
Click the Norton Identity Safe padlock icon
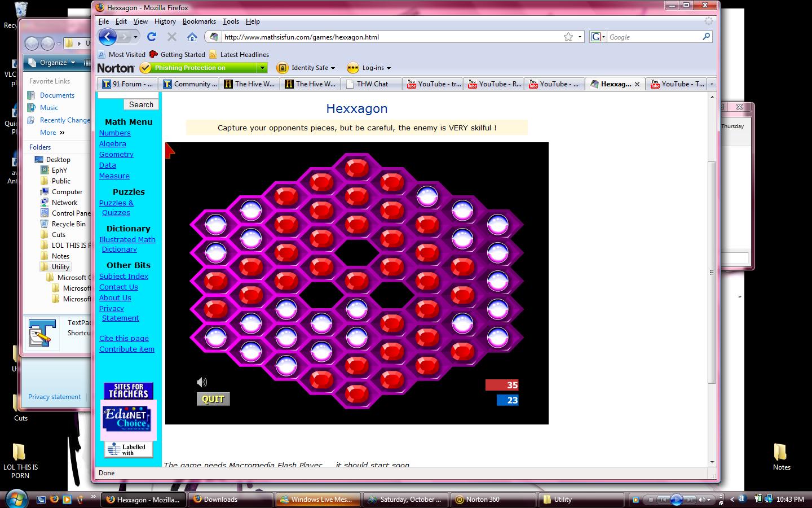[x=282, y=68]
